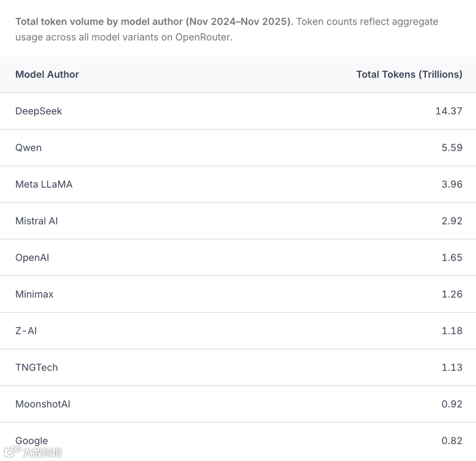
Task: Select the Qwen model author cell
Action: [29, 148]
